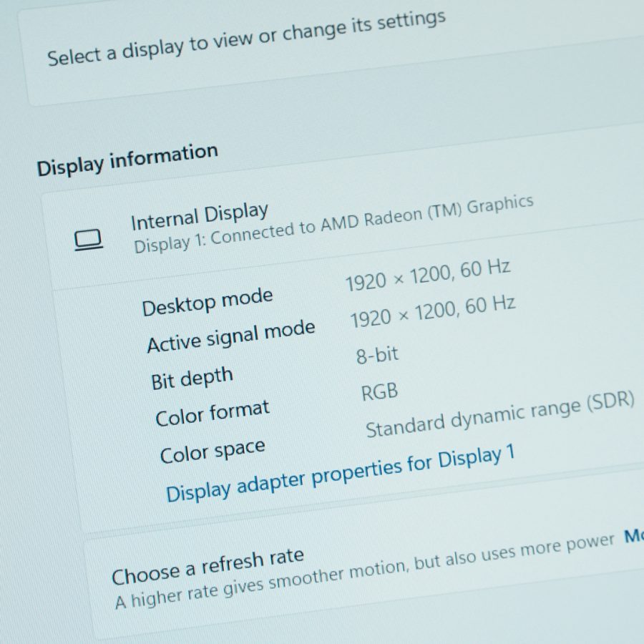Click the 'Color format' label
Screen dimensions: 644x644
tap(213, 413)
